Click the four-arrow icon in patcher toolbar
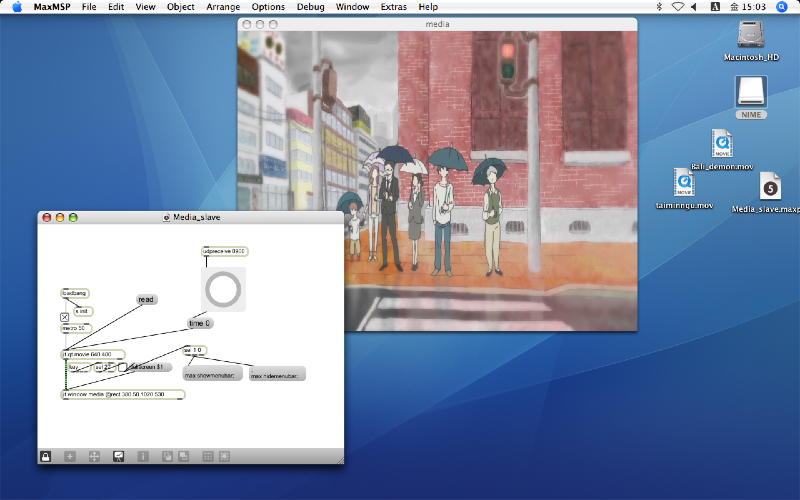 (x=94, y=457)
